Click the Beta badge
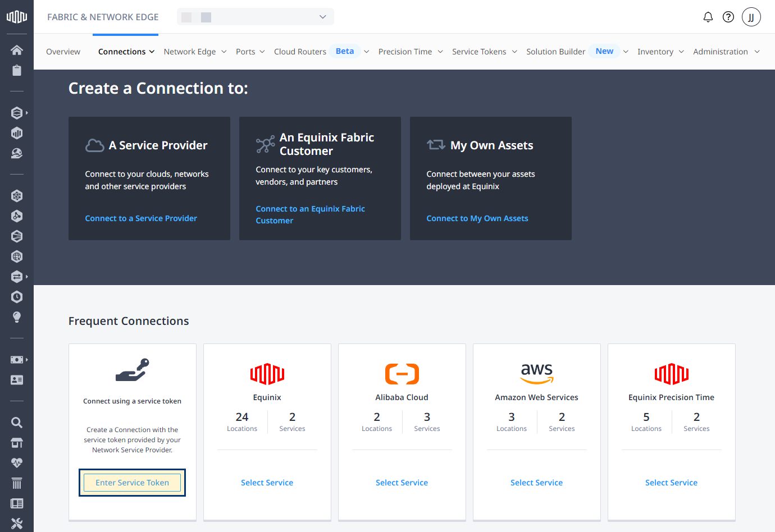775x532 pixels. click(345, 51)
